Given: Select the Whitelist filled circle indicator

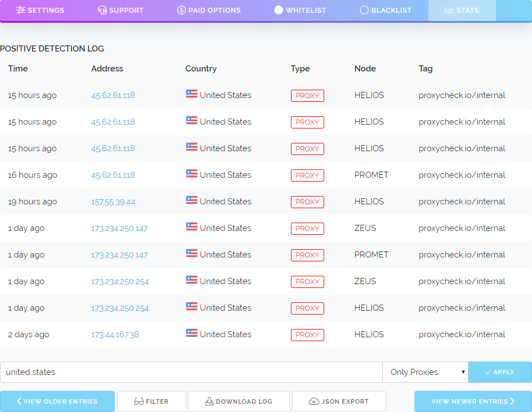Looking at the screenshot, I should [x=278, y=10].
